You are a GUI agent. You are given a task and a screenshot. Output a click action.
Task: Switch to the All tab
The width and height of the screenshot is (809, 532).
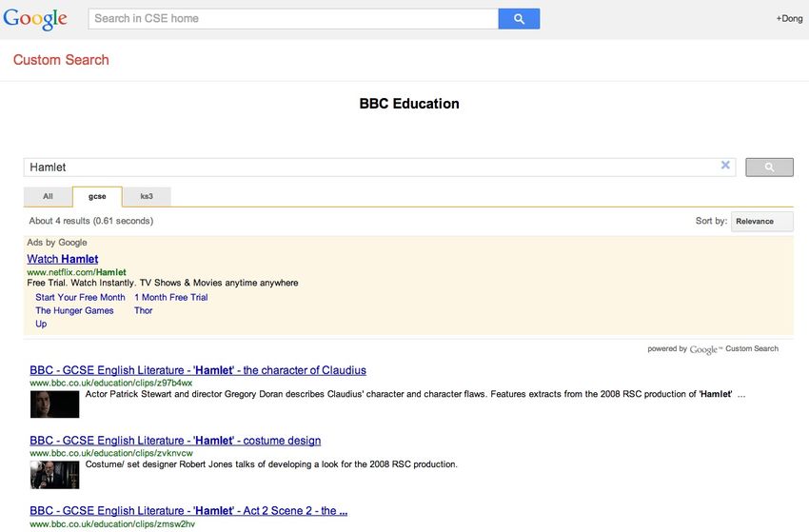(x=48, y=196)
